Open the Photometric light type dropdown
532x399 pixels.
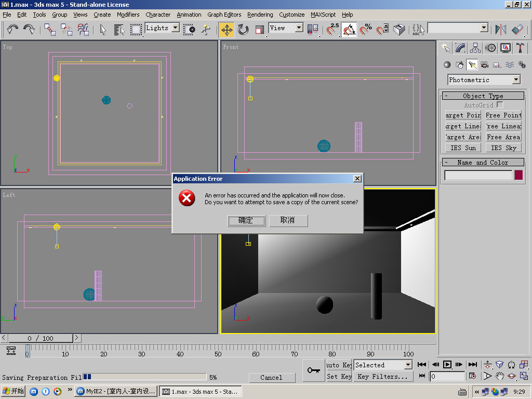[516, 79]
